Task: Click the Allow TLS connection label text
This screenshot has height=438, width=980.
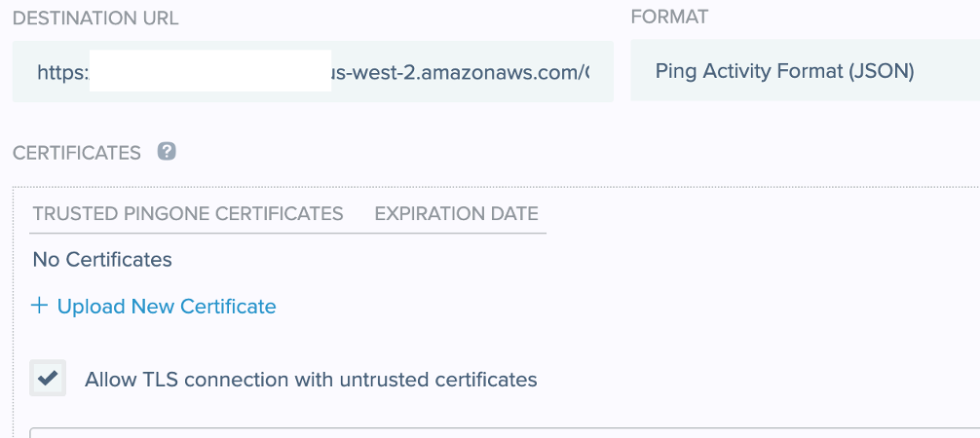Action: [x=311, y=380]
